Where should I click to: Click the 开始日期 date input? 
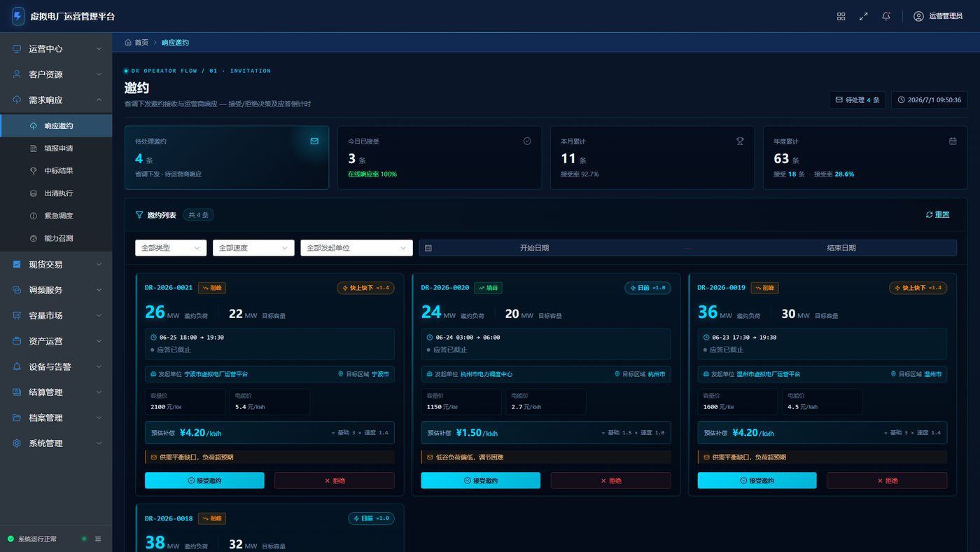[534, 248]
